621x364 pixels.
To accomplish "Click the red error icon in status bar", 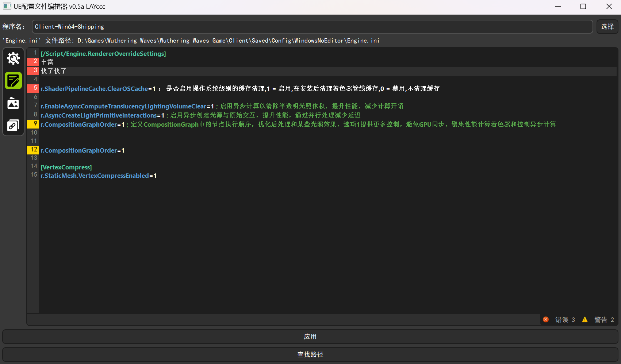I will point(546,319).
